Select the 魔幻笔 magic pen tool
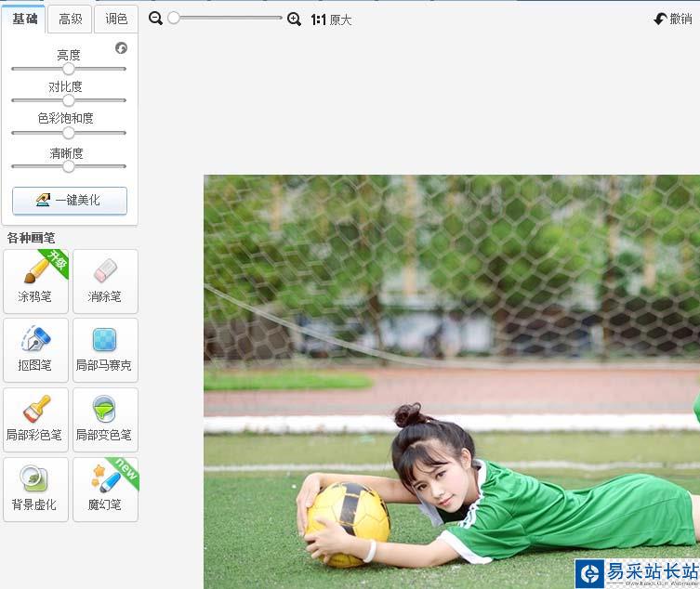Viewport: 700px width, 589px height. (x=105, y=490)
